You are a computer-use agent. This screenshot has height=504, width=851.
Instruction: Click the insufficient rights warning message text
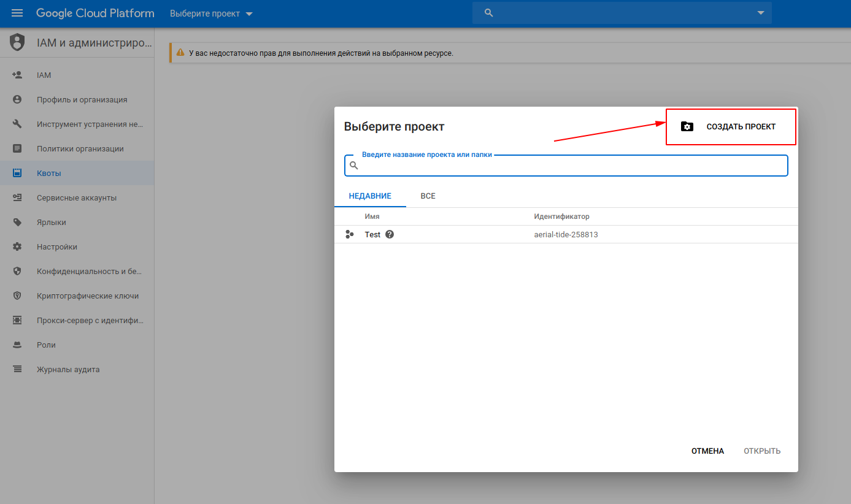[x=321, y=53]
